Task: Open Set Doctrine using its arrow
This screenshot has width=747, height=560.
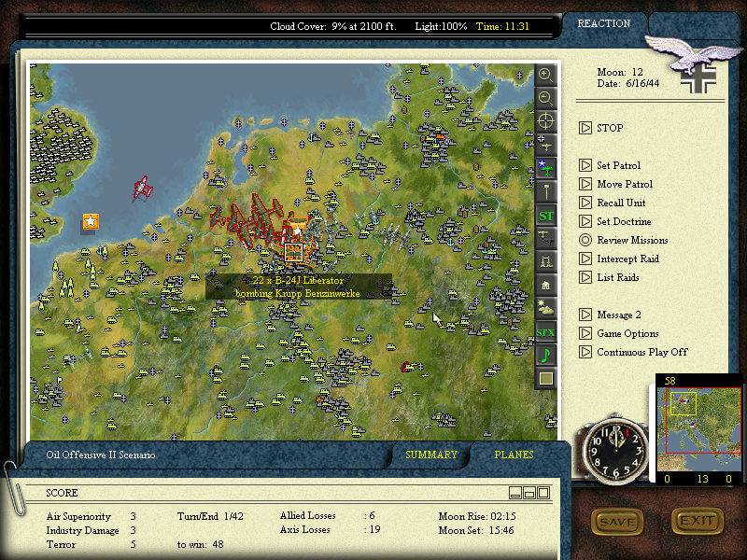Action: [x=585, y=221]
